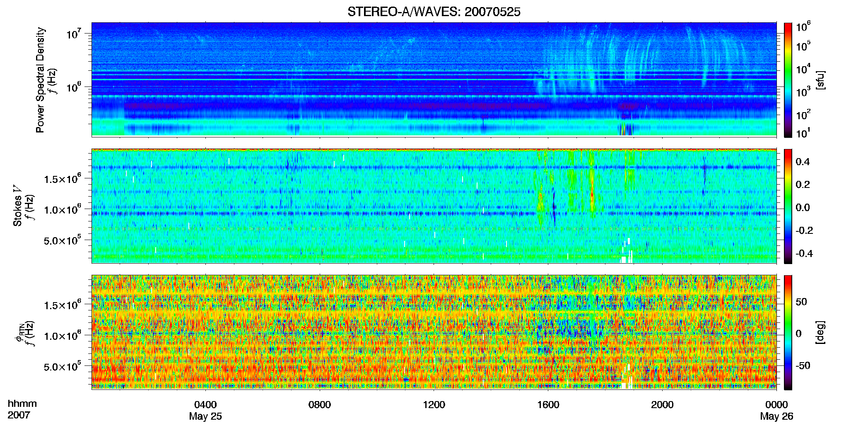Click the 10^1 value on sfu colorbar
The width and height of the screenshot is (868, 447).
coord(803,133)
